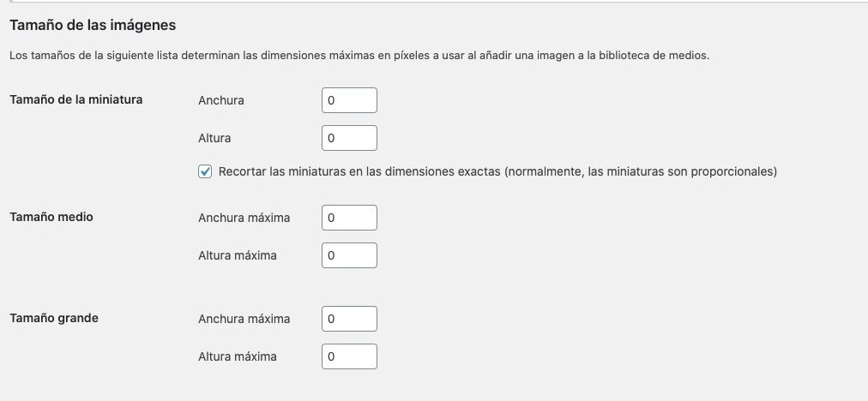The image size is (868, 401).
Task: Click the 'Recortar las miniaturas en las dimensiones exactas' label
Action: coord(359,171)
